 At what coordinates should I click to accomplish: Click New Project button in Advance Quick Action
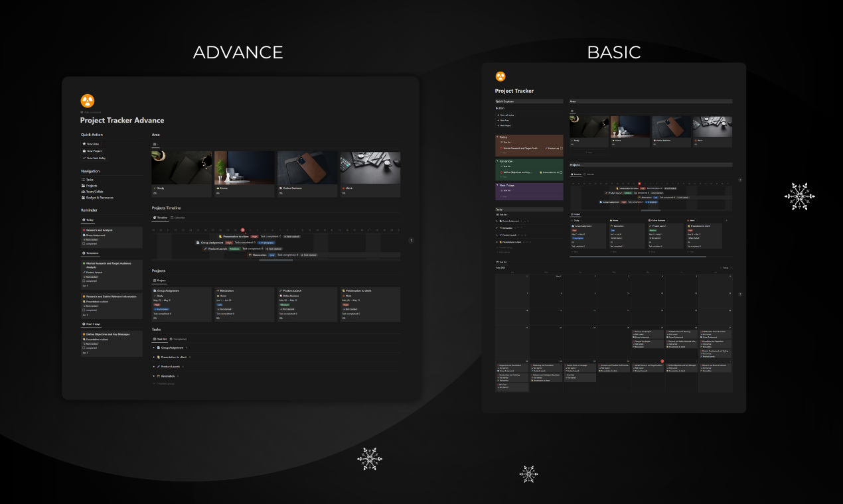click(92, 151)
